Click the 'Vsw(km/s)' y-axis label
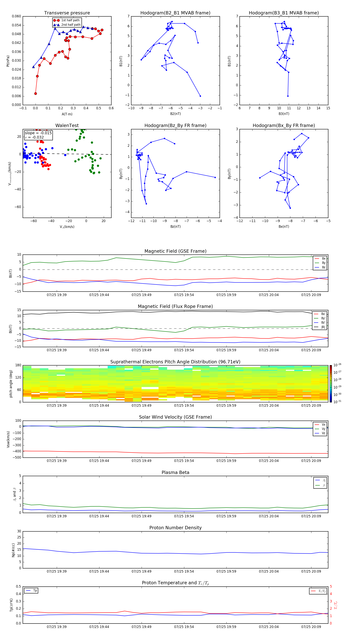351x644 pixels. click(8, 439)
